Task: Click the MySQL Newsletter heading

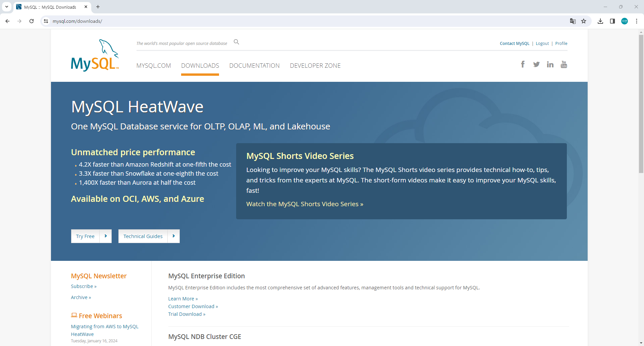Action: coord(99,276)
